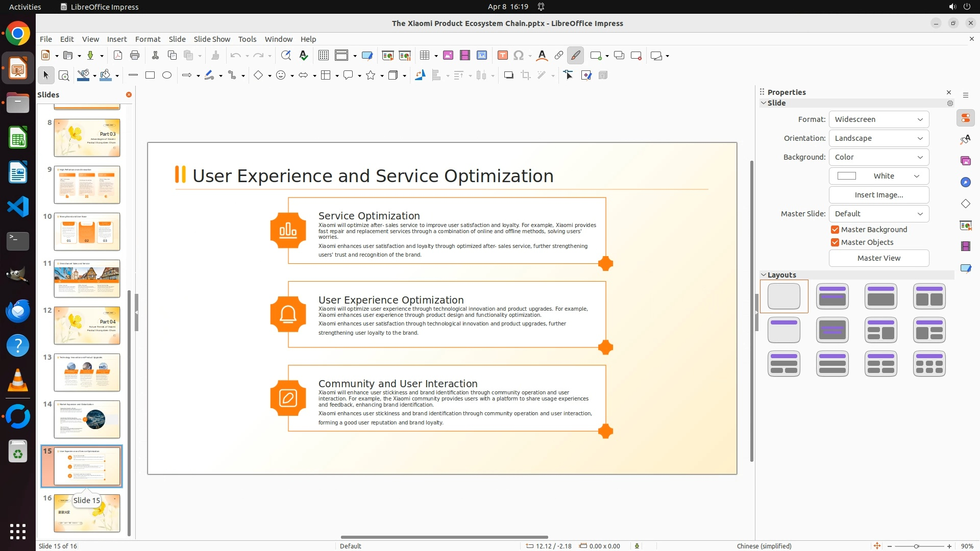This screenshot has height=551, width=980.
Task: Click the Insert Hyperlink icon
Action: 559,56
